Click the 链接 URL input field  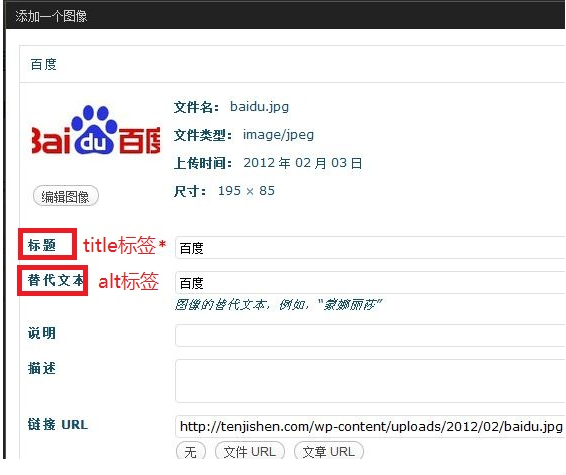pyautogui.click(x=370, y=427)
